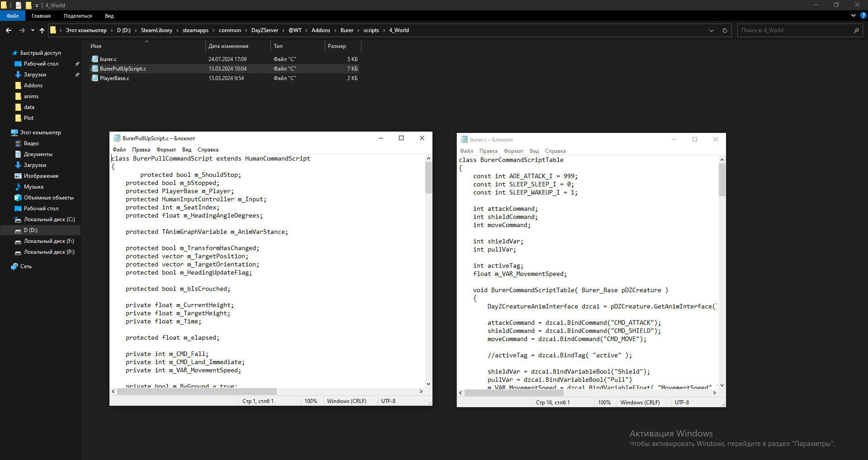Viewport: 868px width, 460px height.
Task: Refresh the 4_World folder view
Action: (x=725, y=30)
